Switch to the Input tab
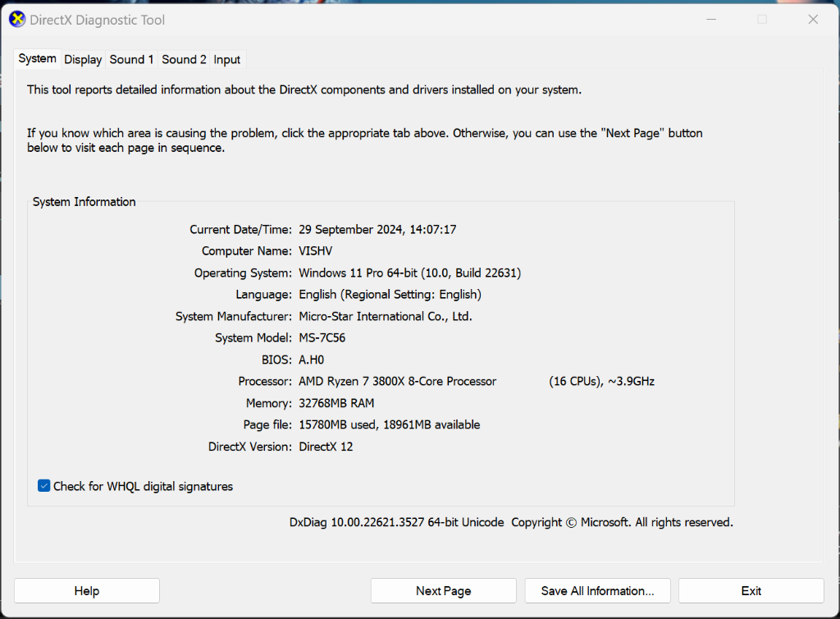840x619 pixels. click(x=227, y=59)
